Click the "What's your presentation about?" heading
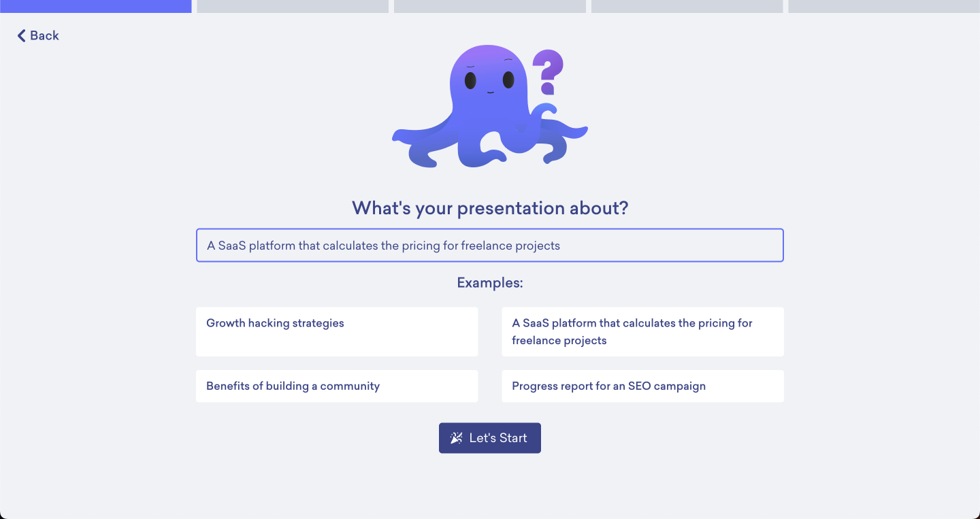Viewport: 980px width, 519px height. (490, 208)
